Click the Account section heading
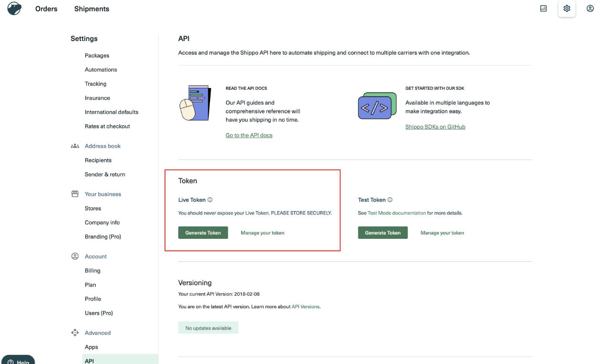 [x=96, y=257]
